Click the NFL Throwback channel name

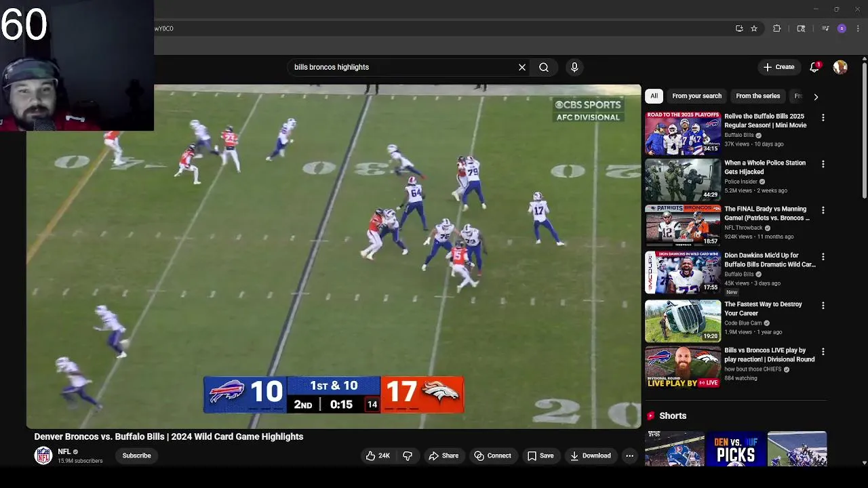(744, 228)
